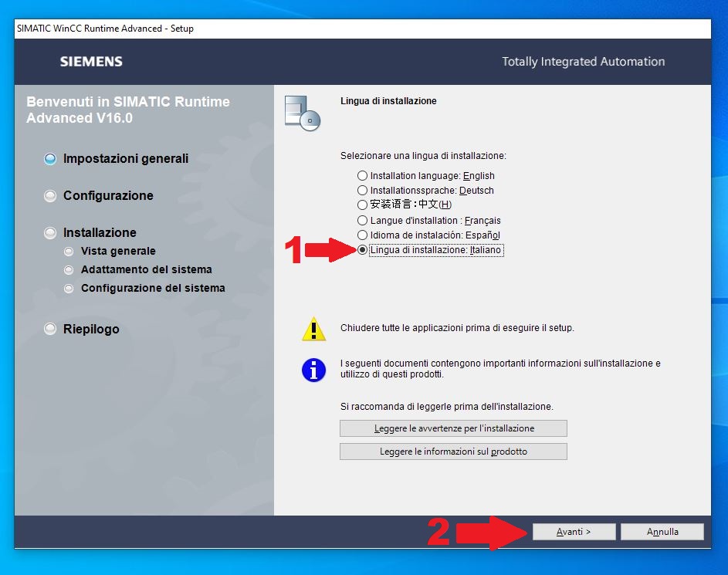Image resolution: width=728 pixels, height=575 pixels.
Task: Select English installation language radio button
Action: 362,176
